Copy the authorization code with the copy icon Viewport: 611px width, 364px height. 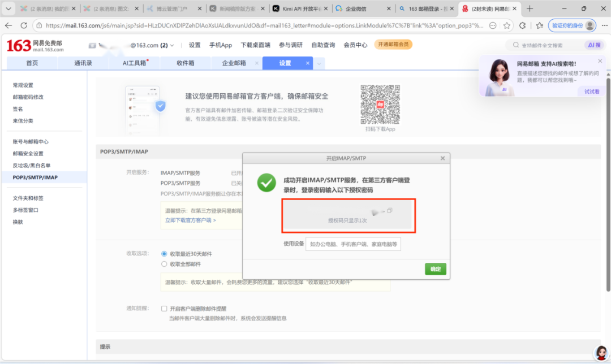390,211
